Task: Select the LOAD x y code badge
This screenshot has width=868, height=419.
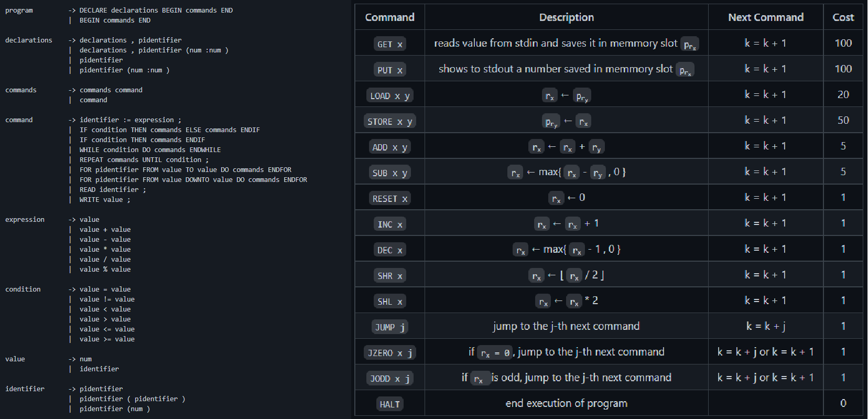Action: tap(389, 95)
